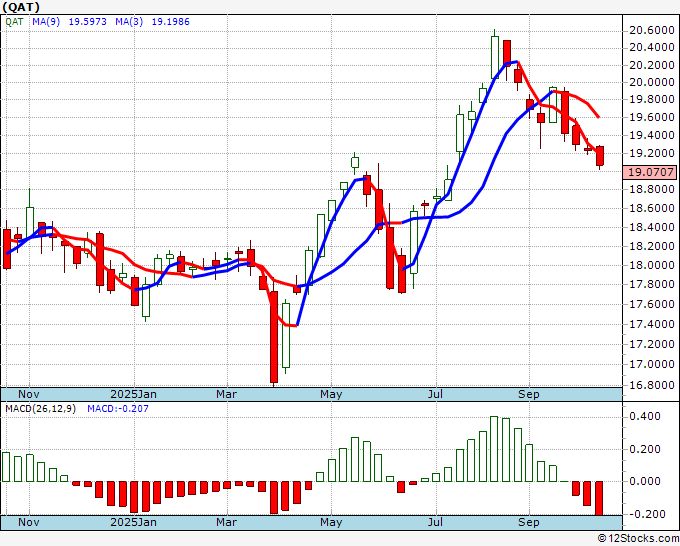Click the 18.4000 price axis label
Viewport: 680px width, 546px height.
(651, 227)
